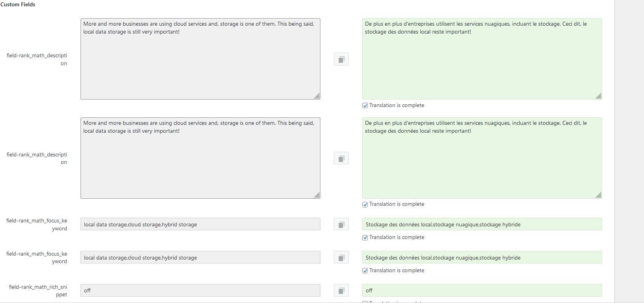The width and height of the screenshot is (644, 303).
Task: Copy original for second focus_keyword field
Action: pyautogui.click(x=341, y=258)
